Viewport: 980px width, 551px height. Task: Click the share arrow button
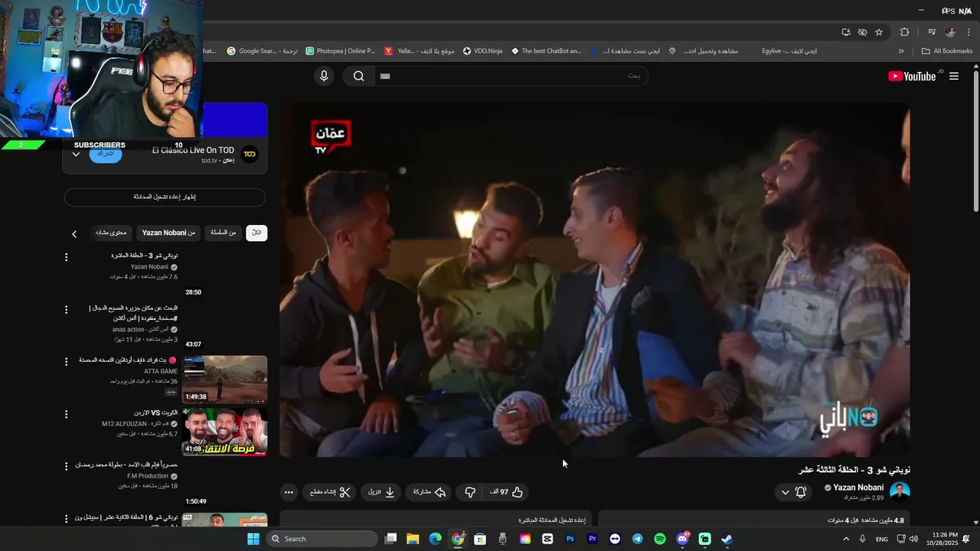430,492
